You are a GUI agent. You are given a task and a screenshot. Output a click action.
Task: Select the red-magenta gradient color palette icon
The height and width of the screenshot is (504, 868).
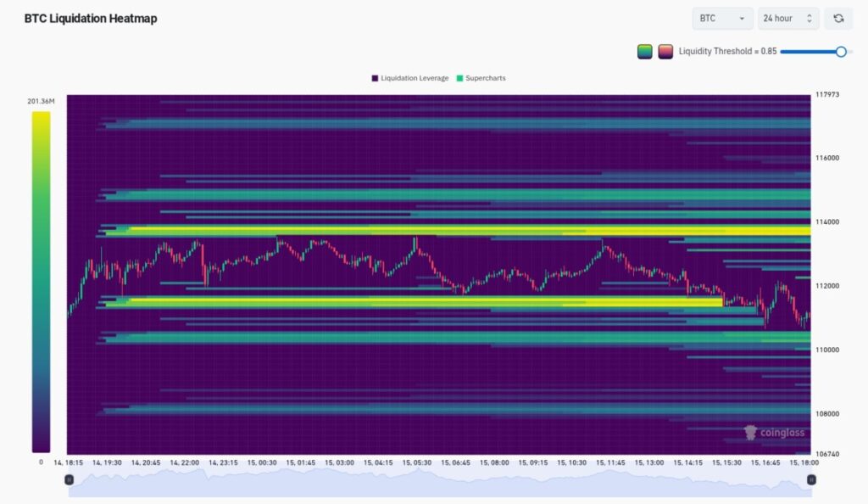(x=666, y=51)
